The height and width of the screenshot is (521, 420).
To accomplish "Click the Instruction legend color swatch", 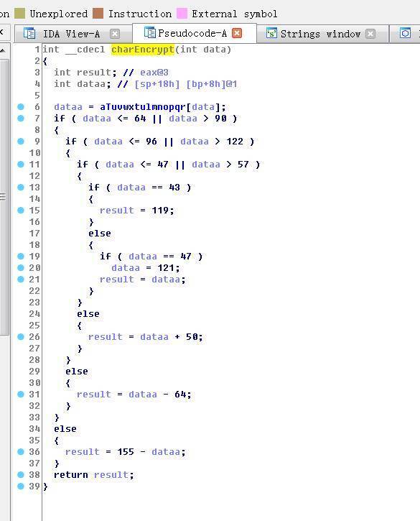I will click(98, 14).
